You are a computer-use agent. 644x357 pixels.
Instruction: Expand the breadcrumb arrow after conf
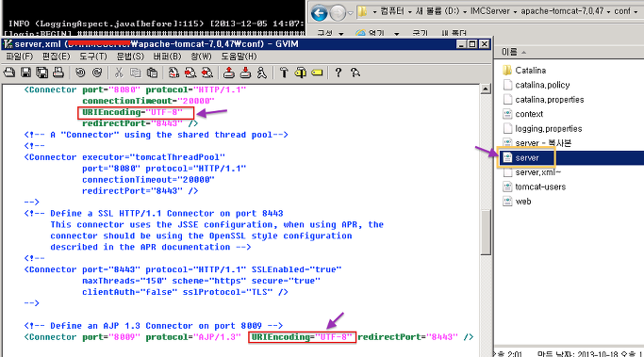pos(636,12)
